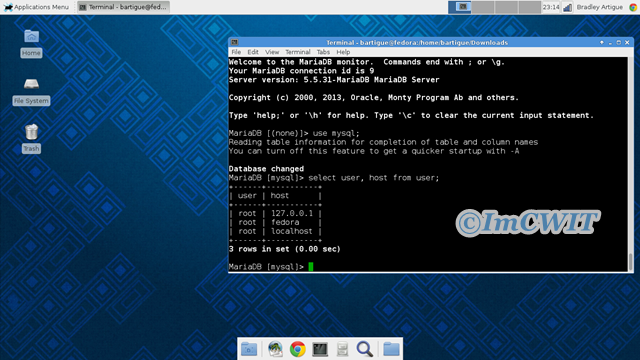Click the 'Your MariaDB connection id is 9' line
640x360 pixels.
click(301, 71)
